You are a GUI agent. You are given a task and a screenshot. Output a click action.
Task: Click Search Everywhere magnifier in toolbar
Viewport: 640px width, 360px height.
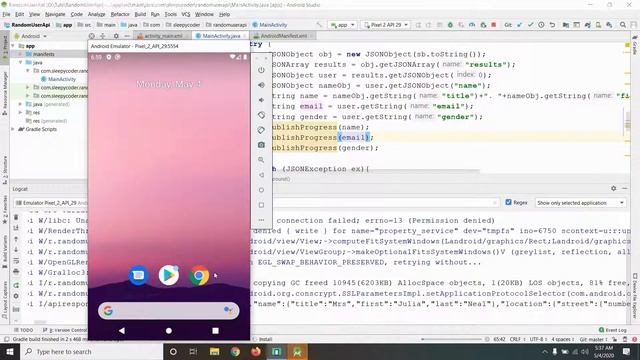pyautogui.click(x=623, y=25)
